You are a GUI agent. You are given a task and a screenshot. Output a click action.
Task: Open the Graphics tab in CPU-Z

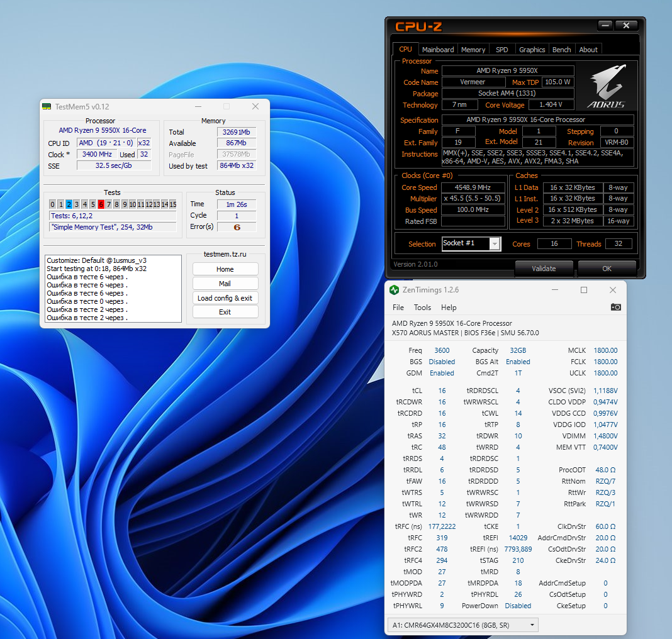[x=532, y=50]
